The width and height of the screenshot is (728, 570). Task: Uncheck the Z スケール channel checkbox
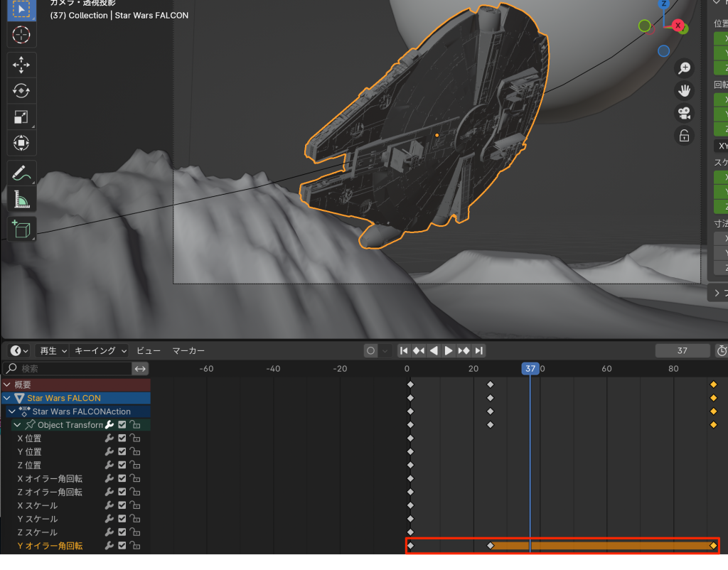pyautogui.click(x=122, y=533)
